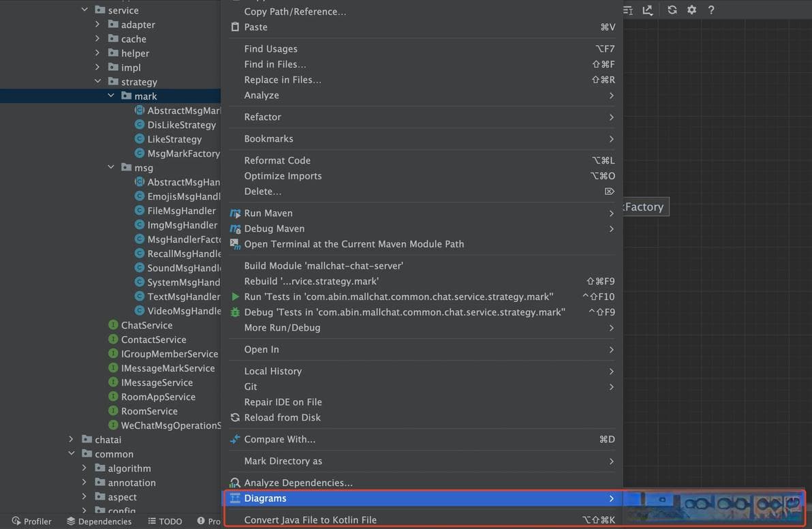Click the Compare With icon
The height and width of the screenshot is (529, 812).
235,440
